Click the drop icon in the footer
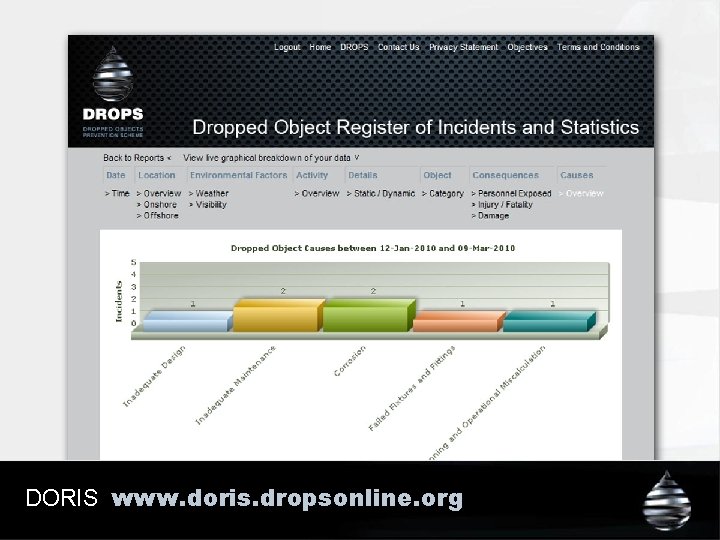 (x=667, y=501)
